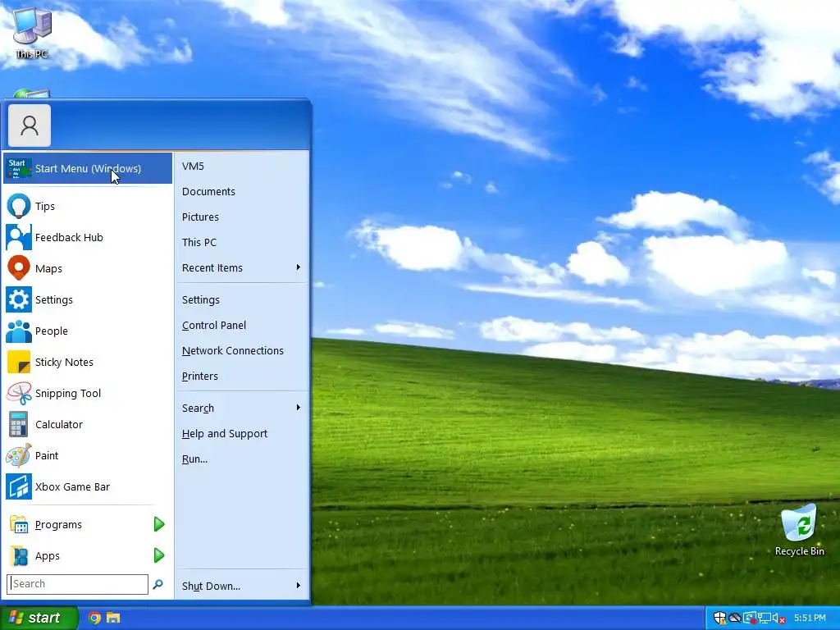This screenshot has width=840, height=630.
Task: Launch the Maps pin icon
Action: tap(18, 268)
